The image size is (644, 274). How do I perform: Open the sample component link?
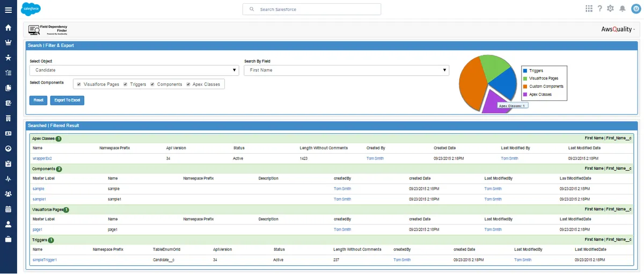point(38,189)
